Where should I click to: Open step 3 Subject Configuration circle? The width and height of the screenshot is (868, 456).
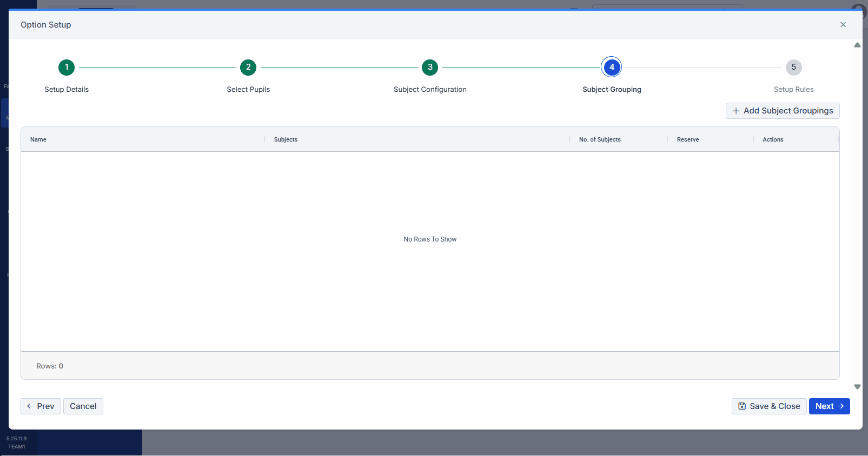[430, 68]
